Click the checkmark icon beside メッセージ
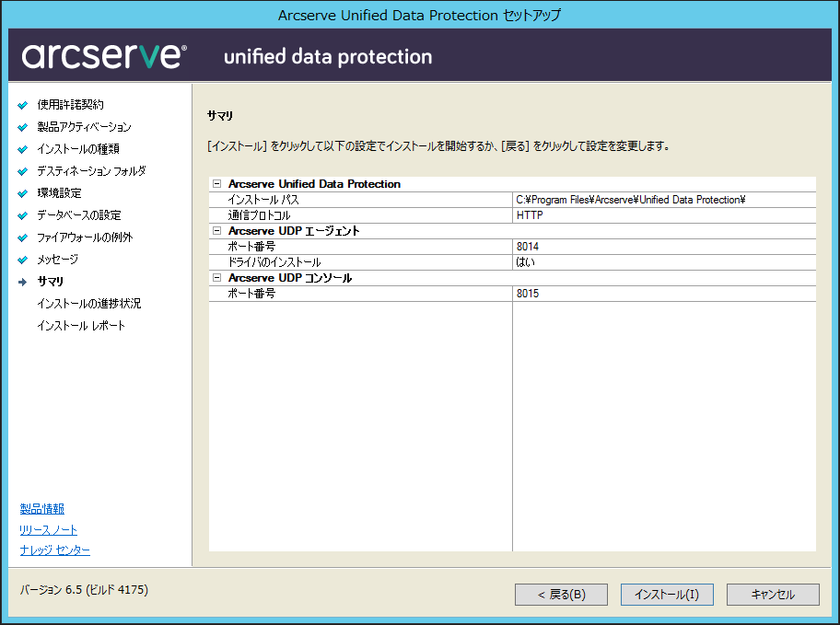Image resolution: width=840 pixels, height=625 pixels. pos(22,260)
